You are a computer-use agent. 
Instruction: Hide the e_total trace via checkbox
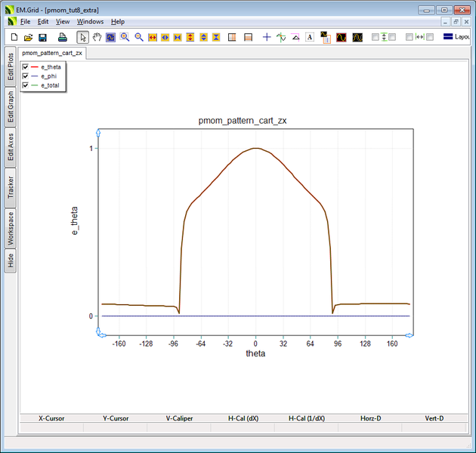[x=26, y=85]
